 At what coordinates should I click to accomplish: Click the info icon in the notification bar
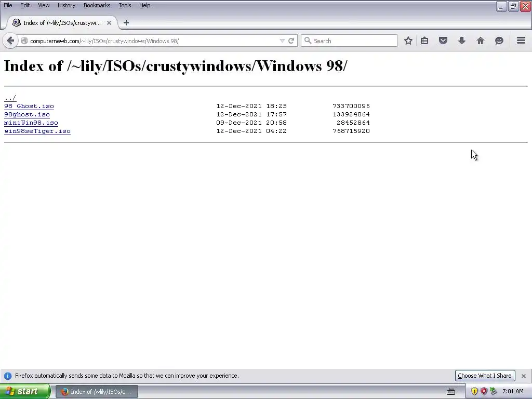pos(8,376)
